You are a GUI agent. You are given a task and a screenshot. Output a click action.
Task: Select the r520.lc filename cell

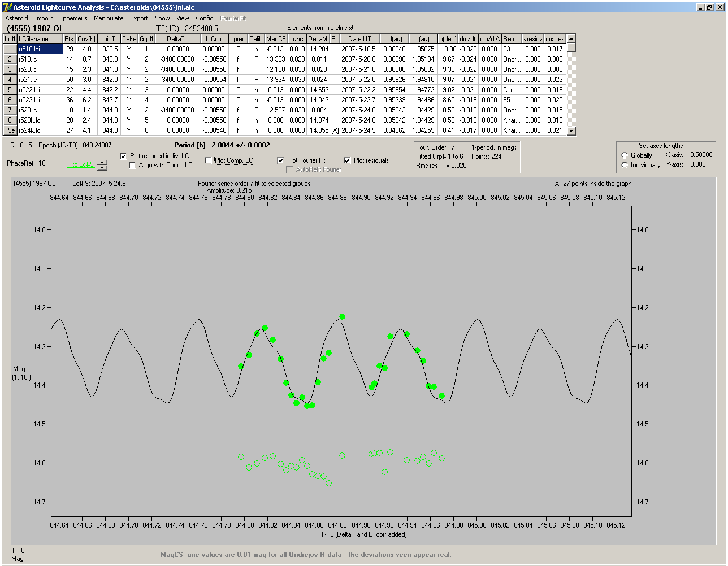[x=40, y=69]
